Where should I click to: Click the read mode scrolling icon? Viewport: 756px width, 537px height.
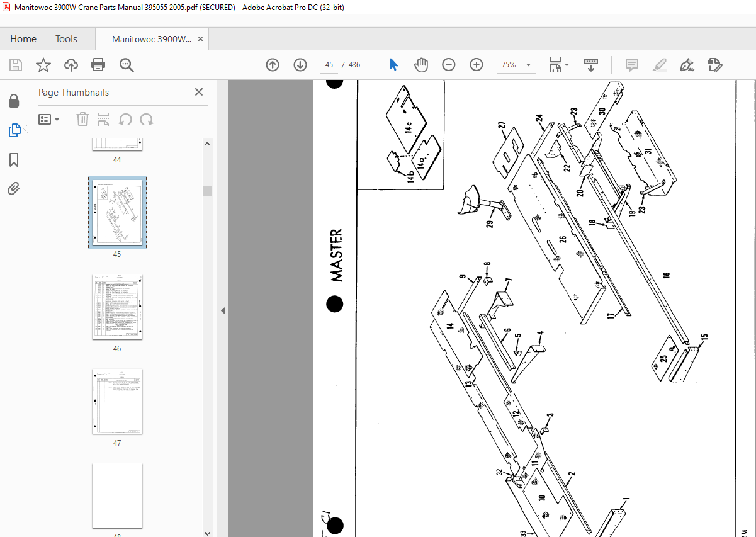click(x=591, y=65)
